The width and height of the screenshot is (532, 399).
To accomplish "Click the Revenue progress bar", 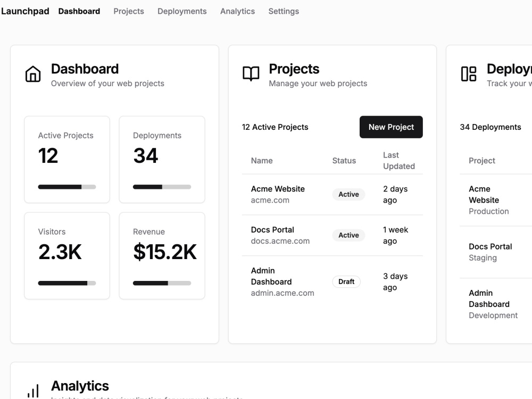I will 162,283.
